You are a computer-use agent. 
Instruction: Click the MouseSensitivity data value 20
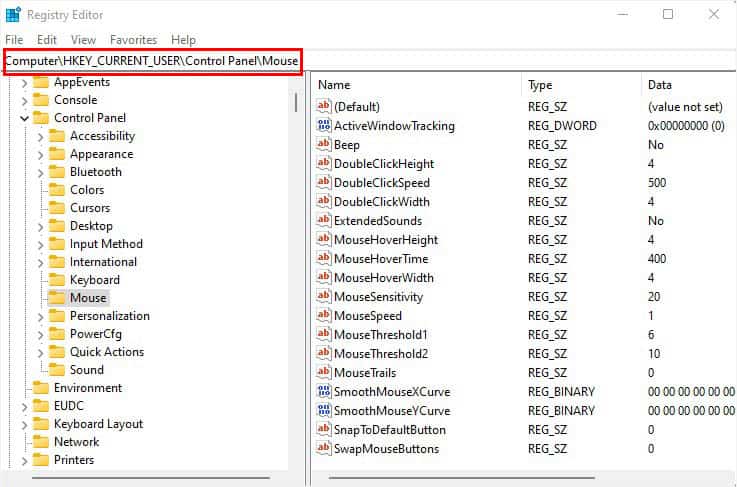654,297
